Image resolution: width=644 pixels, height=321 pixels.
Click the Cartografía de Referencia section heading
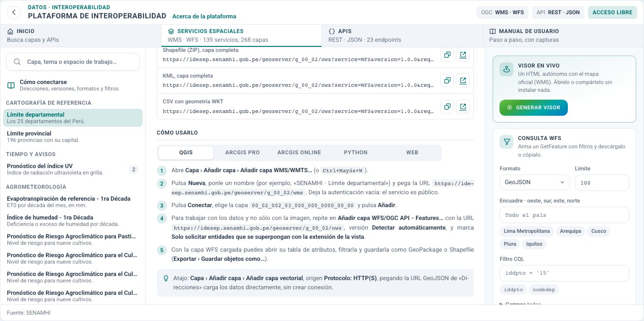click(49, 103)
